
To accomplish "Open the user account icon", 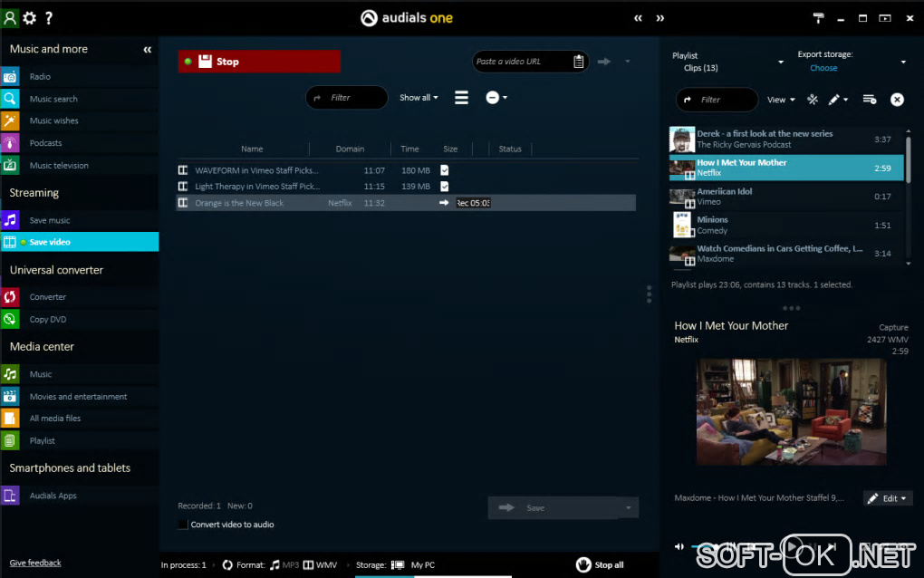I will [x=10, y=18].
